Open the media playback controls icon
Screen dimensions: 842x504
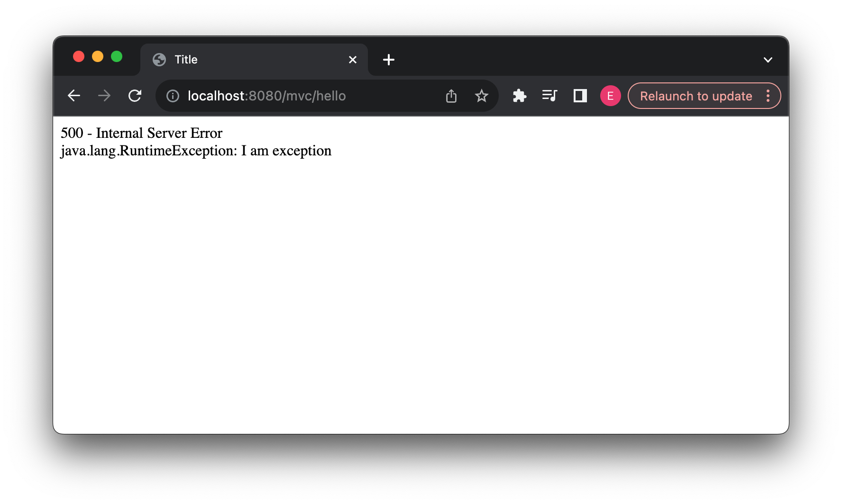[x=549, y=96]
